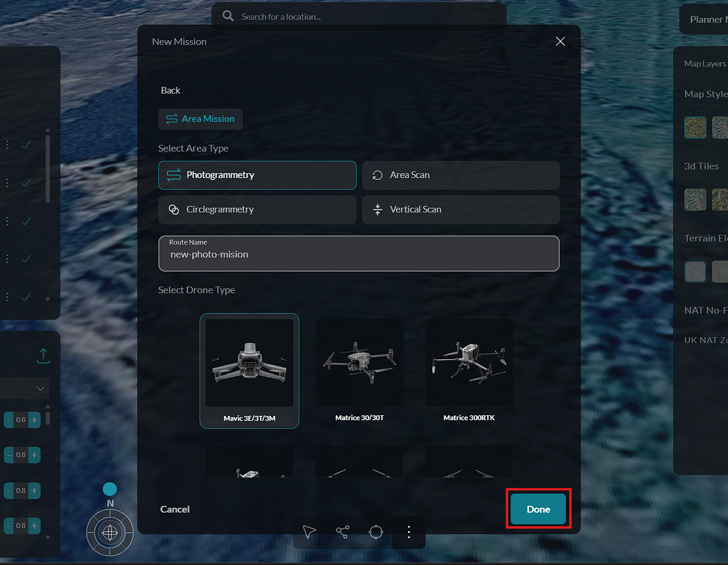
Task: Select the circular target tool icon
Action: (376, 532)
